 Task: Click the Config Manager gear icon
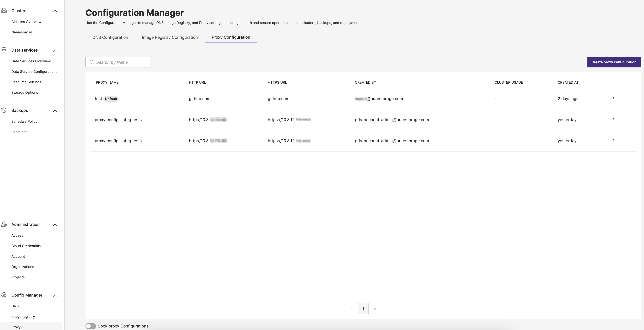click(x=4, y=295)
